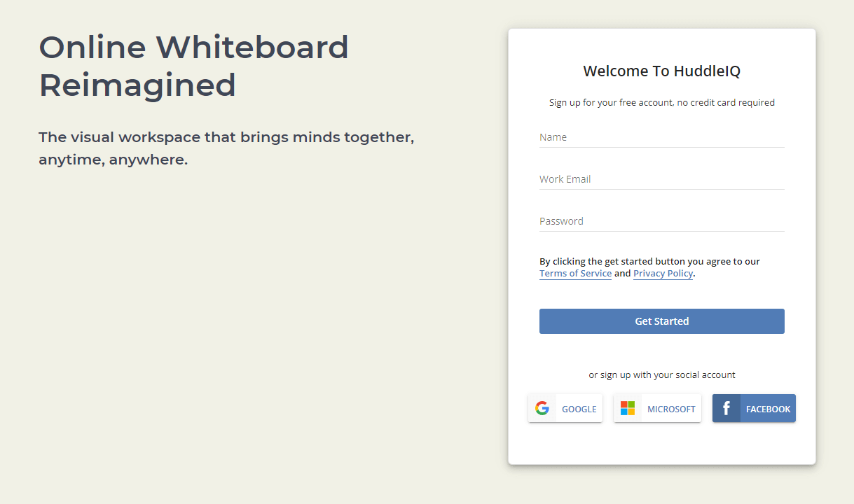Click the Facebook "f" logo icon
854x504 pixels.
coord(726,408)
